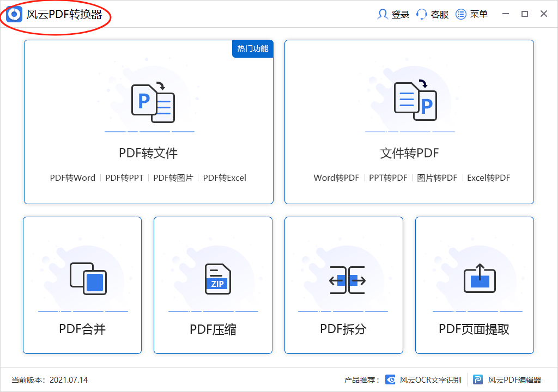Click the current version 2021.07.14 text

coord(50,380)
